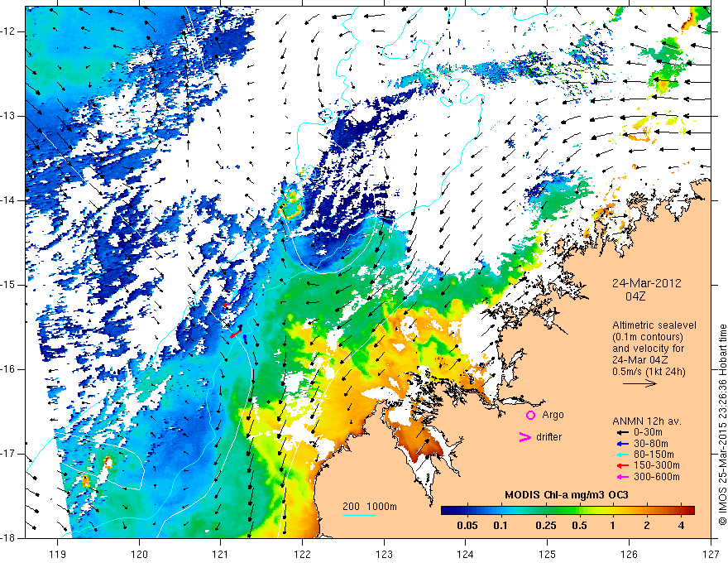Viewport: 728px width, 563px height.
Task: Click the longitude '120' axis label
Action: (139, 554)
